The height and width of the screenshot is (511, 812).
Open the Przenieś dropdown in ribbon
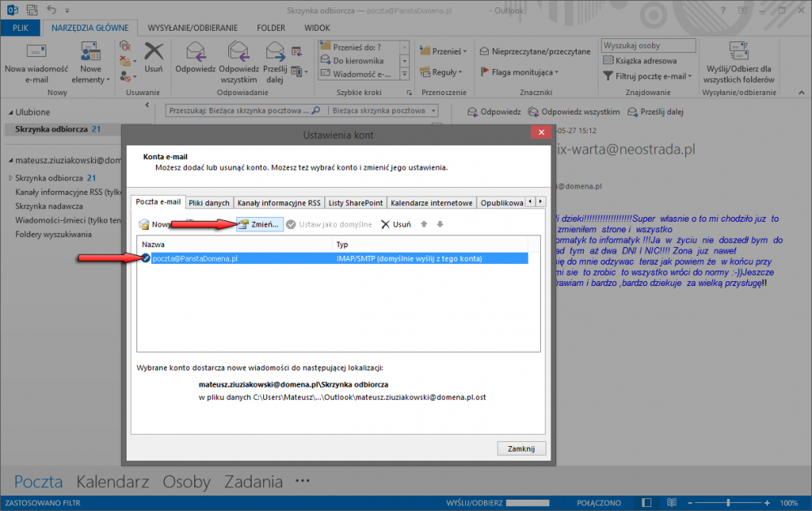[x=443, y=51]
